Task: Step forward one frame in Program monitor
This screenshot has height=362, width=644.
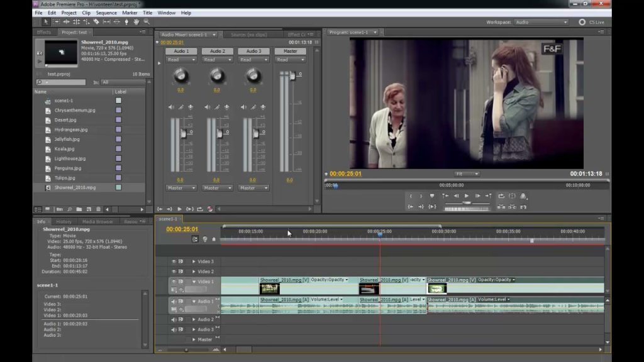Action: (478, 196)
